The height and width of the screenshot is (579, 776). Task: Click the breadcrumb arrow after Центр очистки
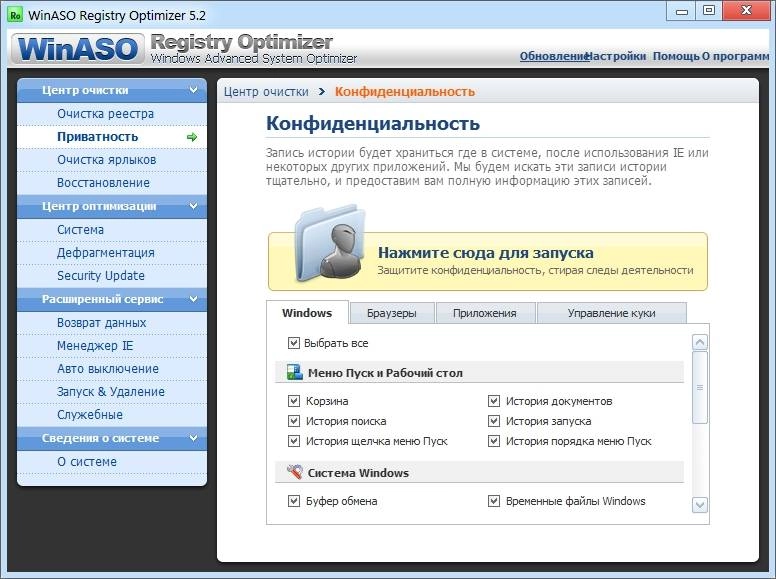(322, 92)
